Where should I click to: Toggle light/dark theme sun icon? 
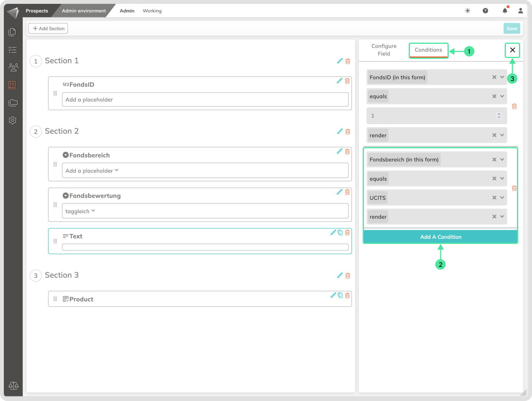(x=468, y=11)
